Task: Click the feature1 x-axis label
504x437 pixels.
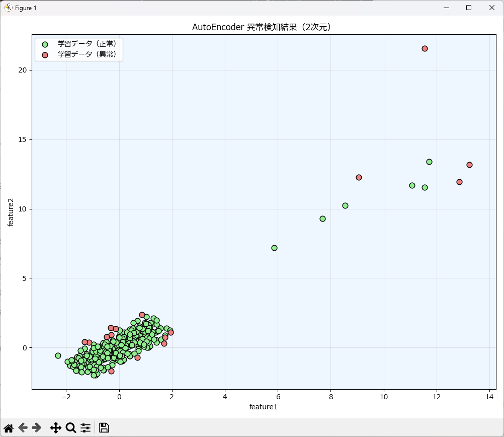Action: pyautogui.click(x=264, y=407)
